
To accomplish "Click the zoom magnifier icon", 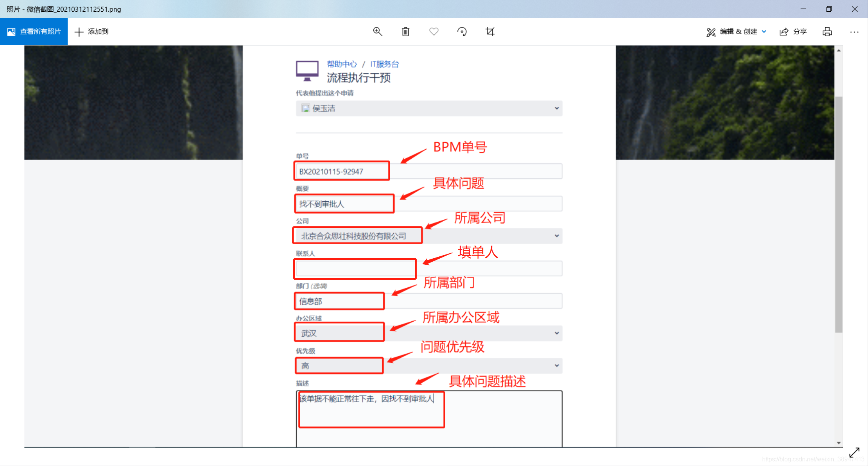I will (x=377, y=32).
